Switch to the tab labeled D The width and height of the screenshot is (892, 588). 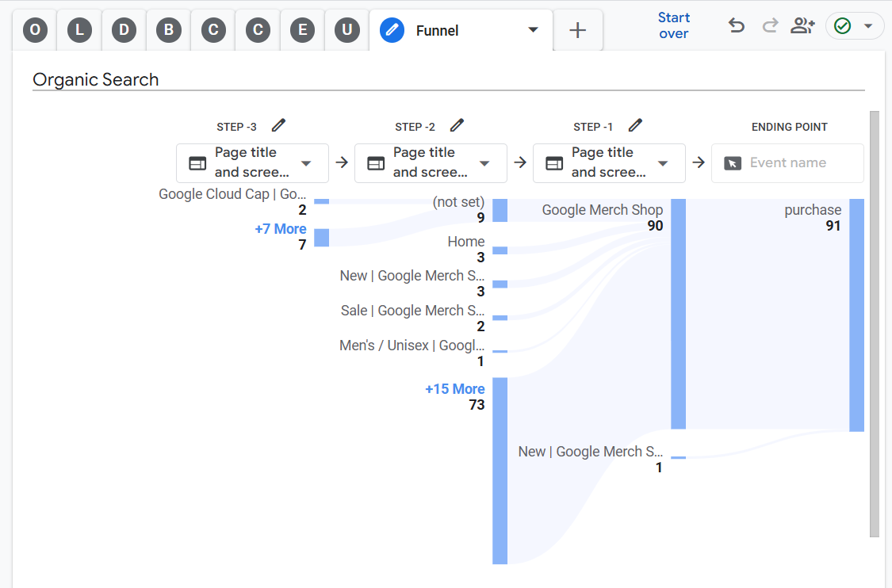point(124,30)
